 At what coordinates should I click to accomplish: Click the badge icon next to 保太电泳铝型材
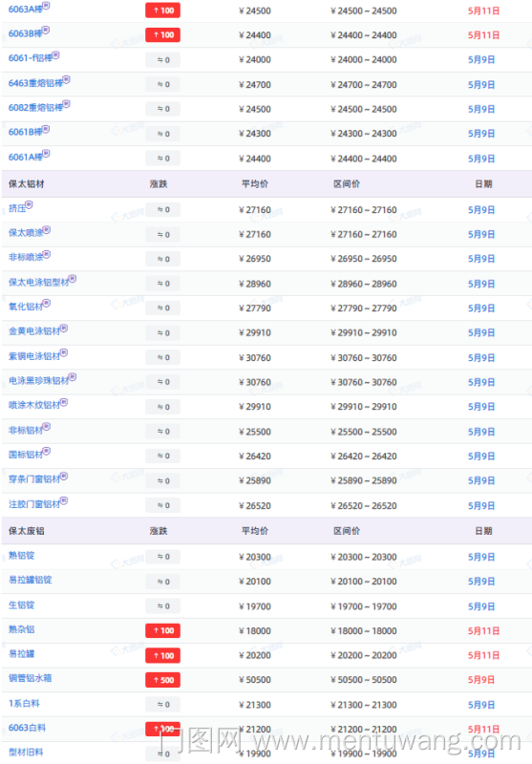pyautogui.click(x=72, y=279)
